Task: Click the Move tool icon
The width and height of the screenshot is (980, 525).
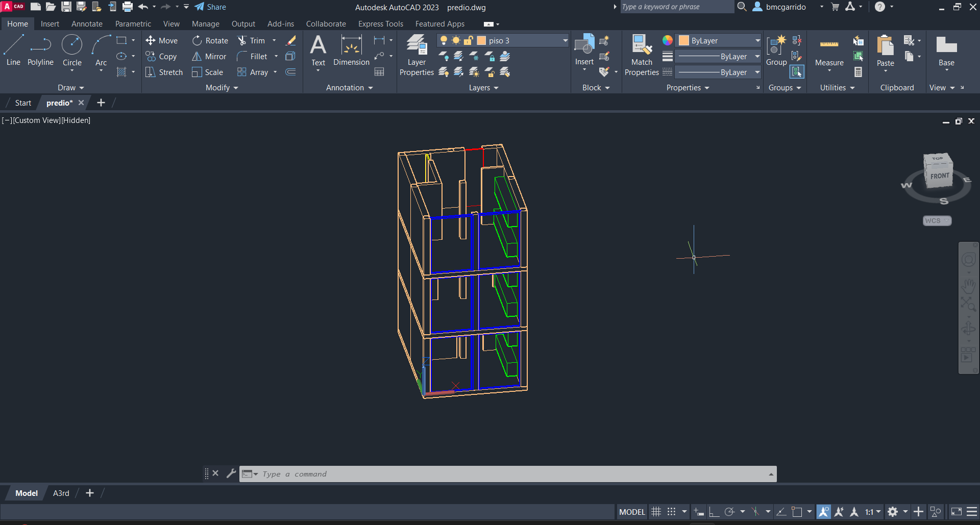Action: [151, 41]
